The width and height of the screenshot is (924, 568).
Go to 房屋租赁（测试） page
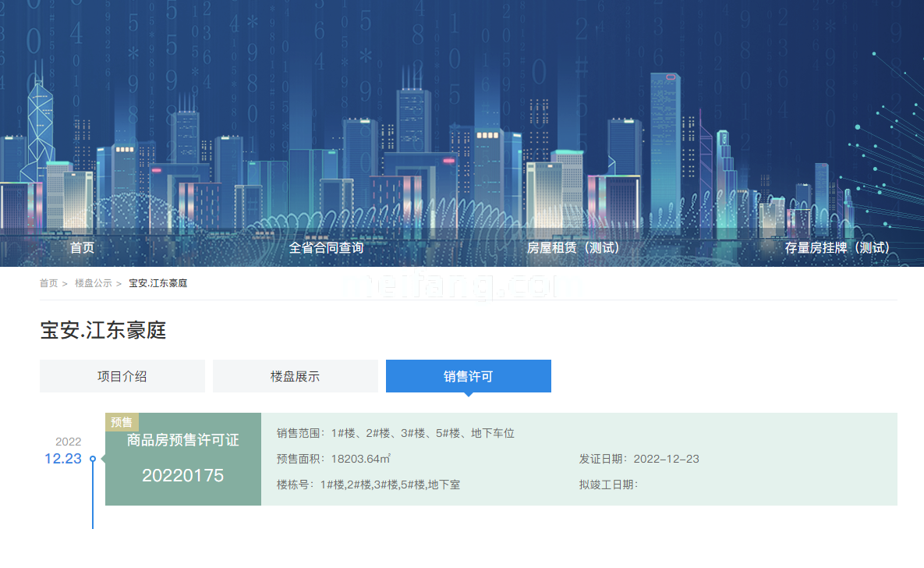(x=573, y=248)
